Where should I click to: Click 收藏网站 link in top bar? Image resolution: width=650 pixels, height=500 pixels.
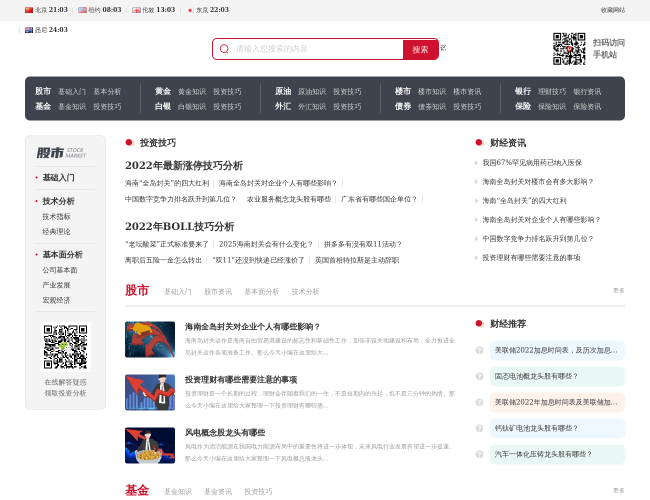pos(613,10)
